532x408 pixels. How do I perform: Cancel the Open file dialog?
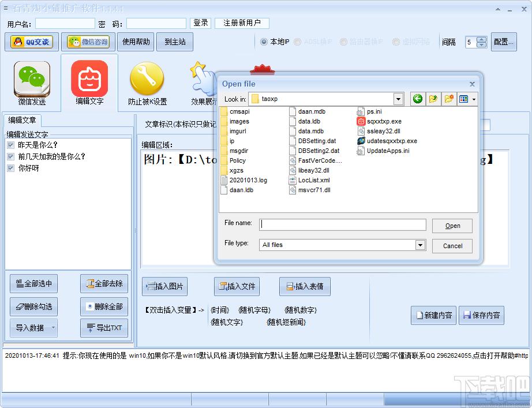(x=452, y=246)
